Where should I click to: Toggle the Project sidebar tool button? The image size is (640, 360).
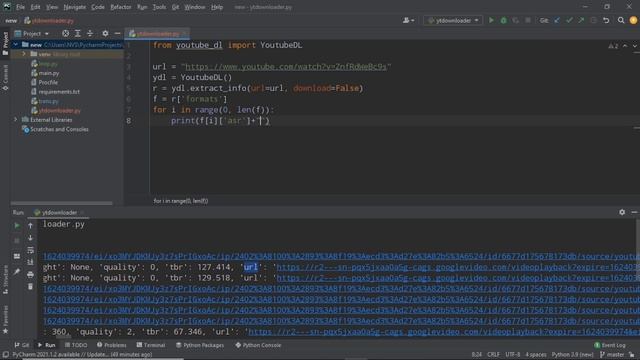[x=5, y=43]
